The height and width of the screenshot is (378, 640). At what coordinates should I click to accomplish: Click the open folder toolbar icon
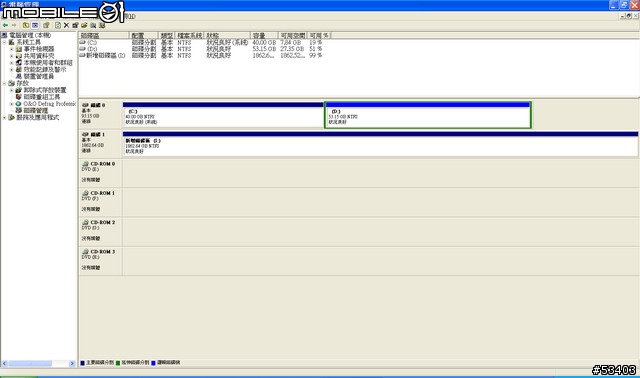click(84, 25)
